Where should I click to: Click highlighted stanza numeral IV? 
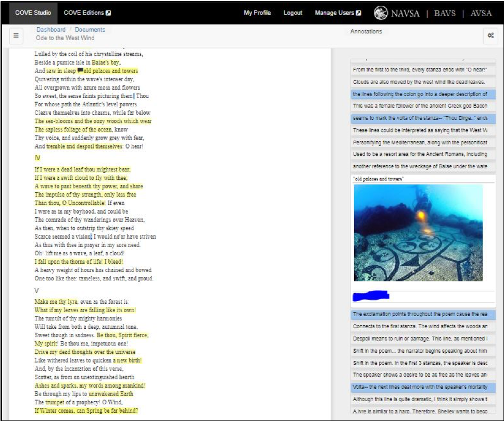(x=37, y=157)
